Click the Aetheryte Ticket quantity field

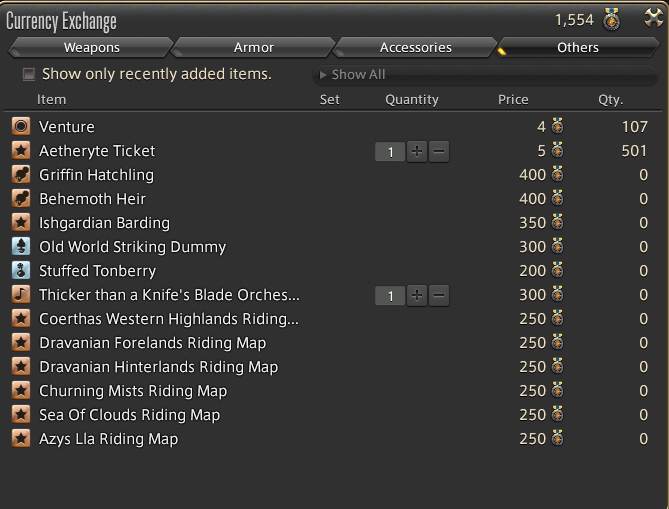tap(390, 152)
